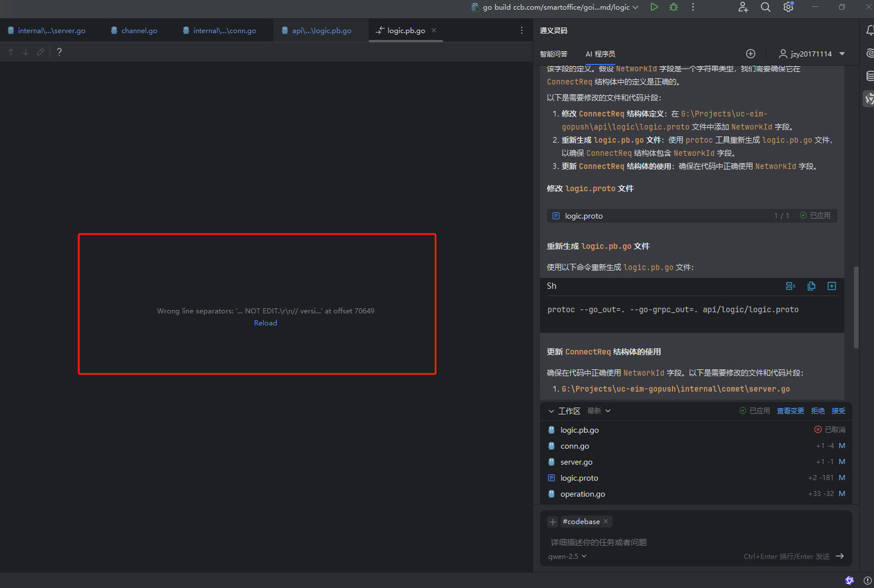Switch to AI 程序员 tab
The width and height of the screenshot is (874, 588).
click(601, 54)
